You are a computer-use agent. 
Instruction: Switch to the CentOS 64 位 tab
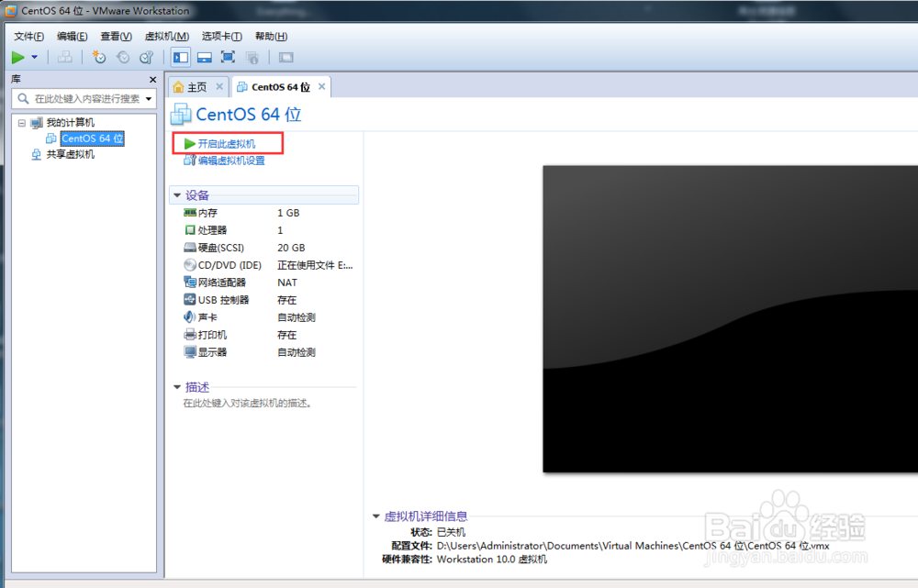point(280,87)
